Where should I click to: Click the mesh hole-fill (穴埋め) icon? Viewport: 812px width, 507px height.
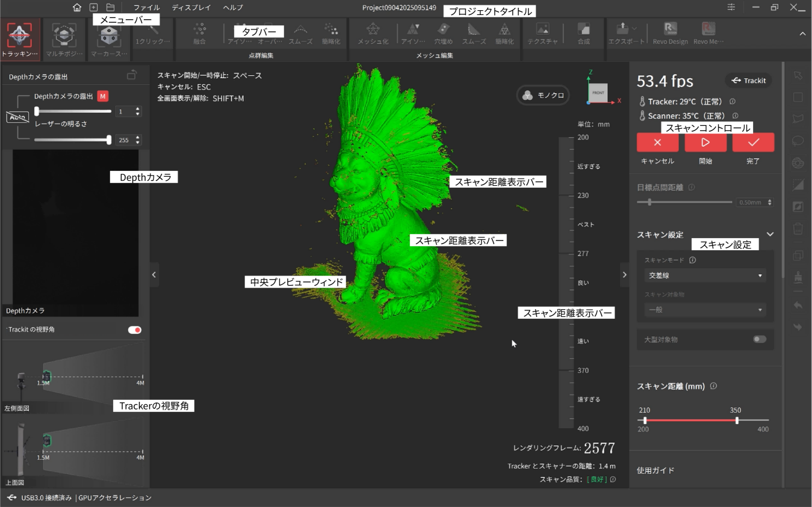pyautogui.click(x=443, y=33)
